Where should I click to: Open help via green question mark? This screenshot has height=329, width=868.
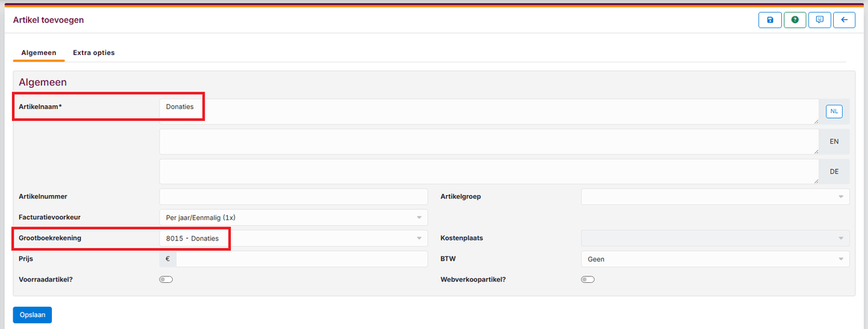coord(795,20)
